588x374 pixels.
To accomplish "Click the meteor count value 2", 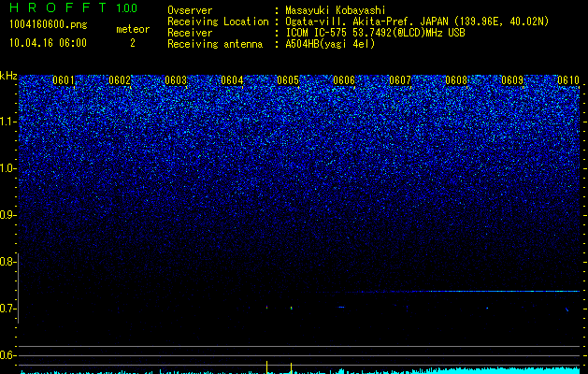I will tap(133, 43).
